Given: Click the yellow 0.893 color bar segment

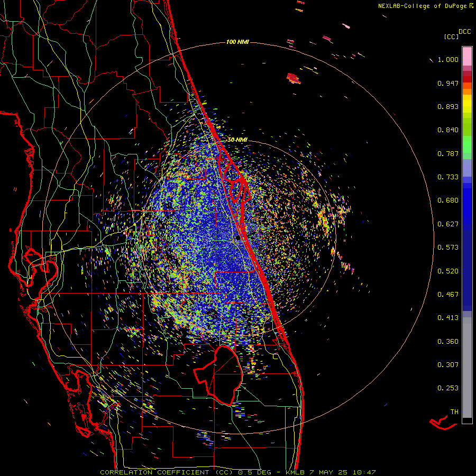Looking at the screenshot, I should [x=467, y=106].
